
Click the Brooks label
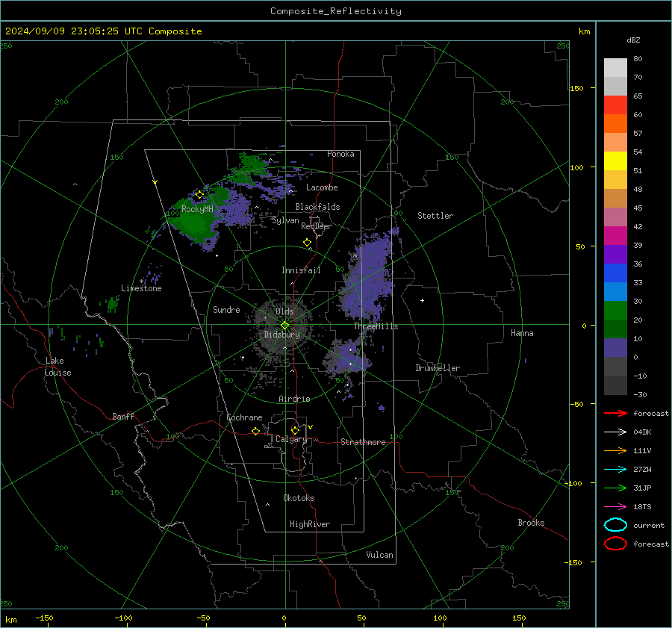531,523
